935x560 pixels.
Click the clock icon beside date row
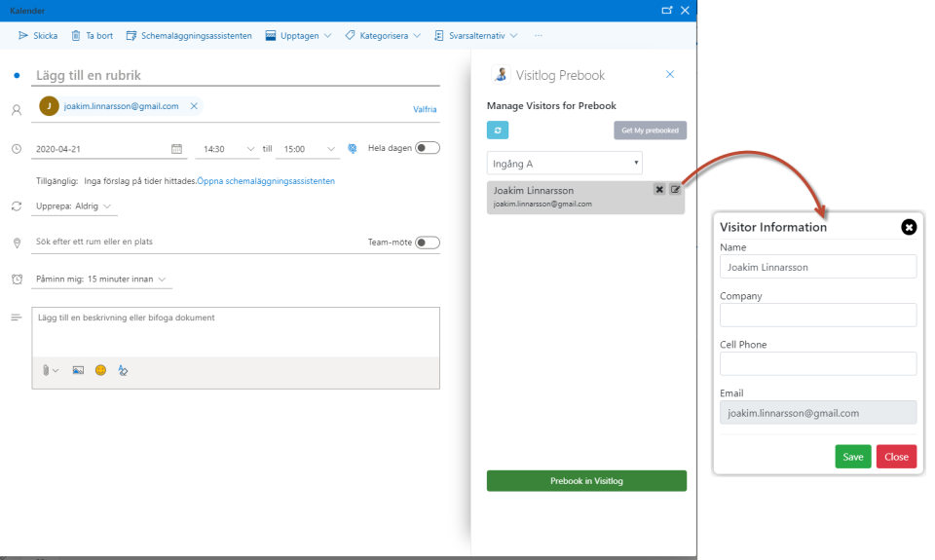point(17,149)
